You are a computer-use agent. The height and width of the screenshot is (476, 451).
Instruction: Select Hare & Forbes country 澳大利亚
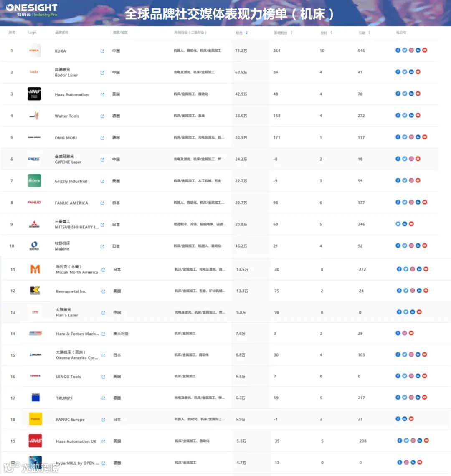tap(121, 334)
